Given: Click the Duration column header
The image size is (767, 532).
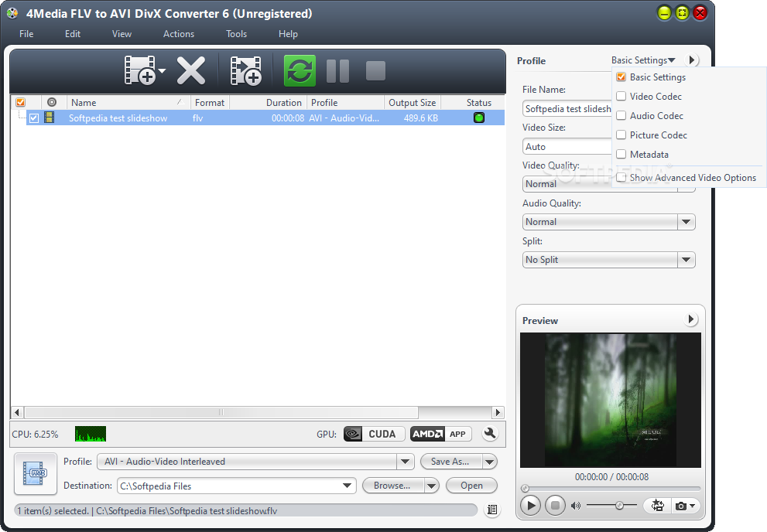Looking at the screenshot, I should (268, 102).
